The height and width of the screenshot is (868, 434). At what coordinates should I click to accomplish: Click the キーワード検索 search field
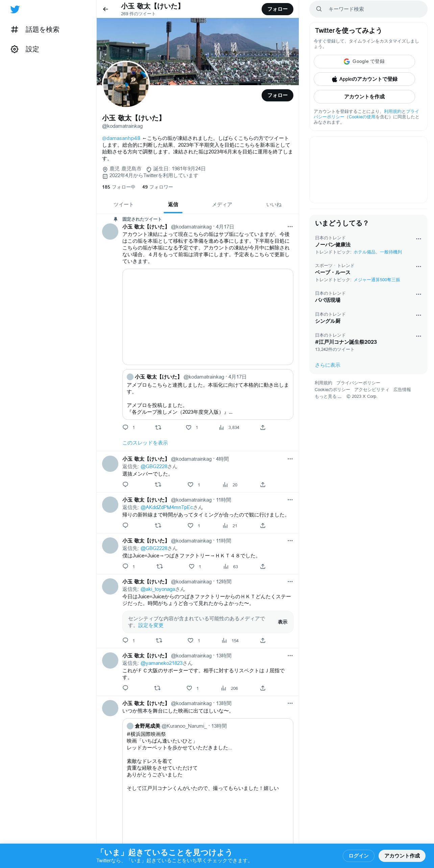pyautogui.click(x=368, y=9)
